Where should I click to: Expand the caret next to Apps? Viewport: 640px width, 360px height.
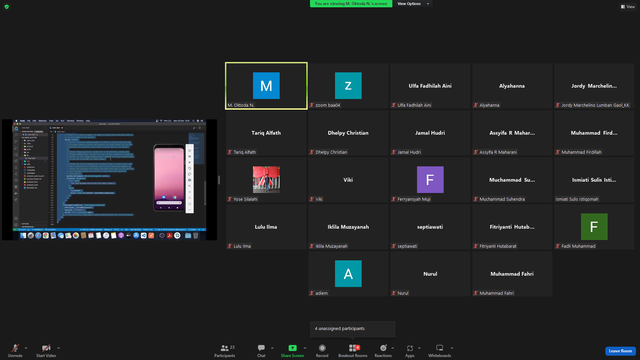[419, 348]
